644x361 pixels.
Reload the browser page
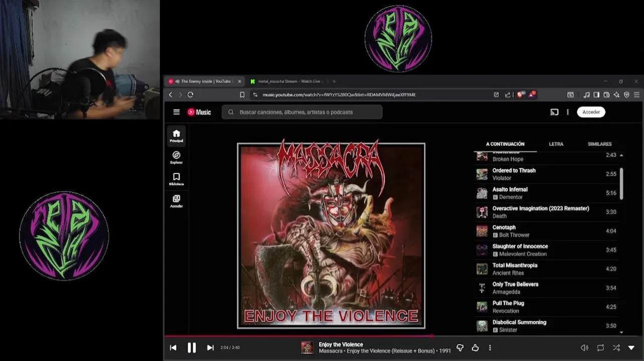pyautogui.click(x=191, y=95)
